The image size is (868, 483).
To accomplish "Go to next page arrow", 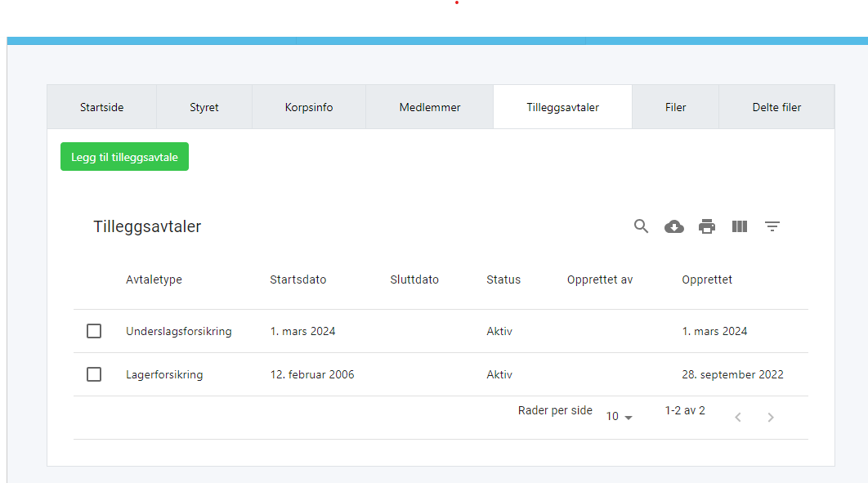I will point(771,418).
